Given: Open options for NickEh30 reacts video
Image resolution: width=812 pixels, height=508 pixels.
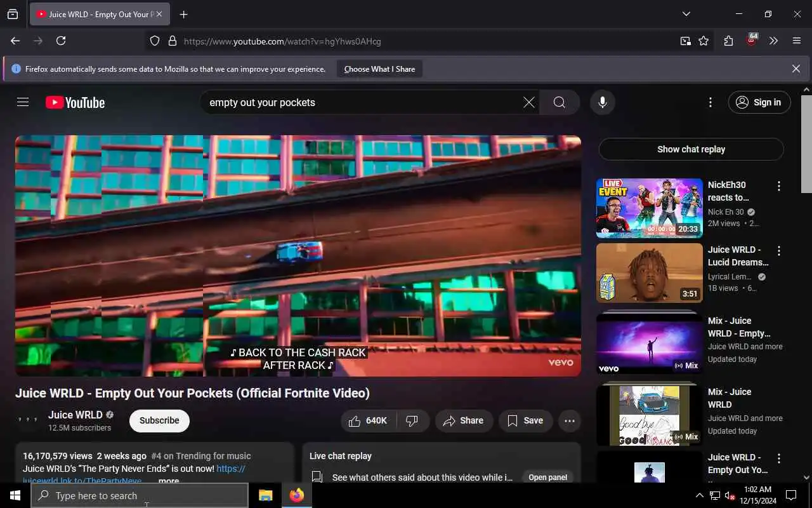Looking at the screenshot, I should pos(779,186).
